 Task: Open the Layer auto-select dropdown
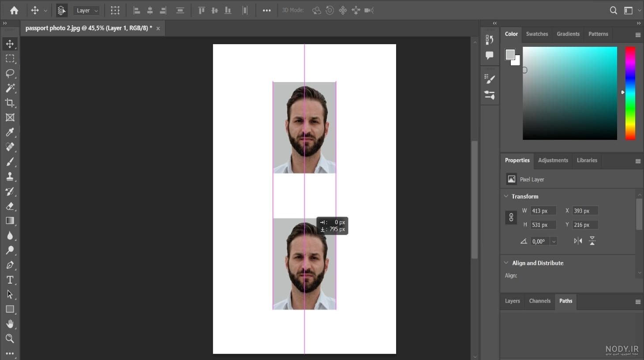[87, 11]
